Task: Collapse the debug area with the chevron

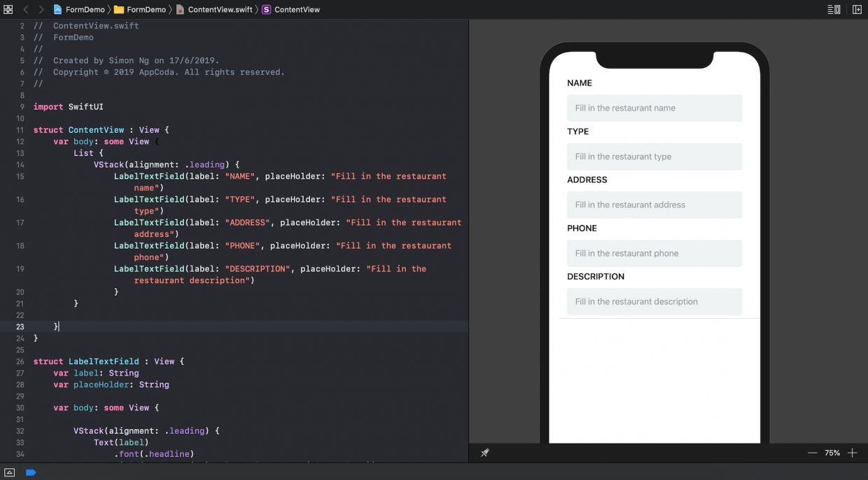Action: point(9,472)
